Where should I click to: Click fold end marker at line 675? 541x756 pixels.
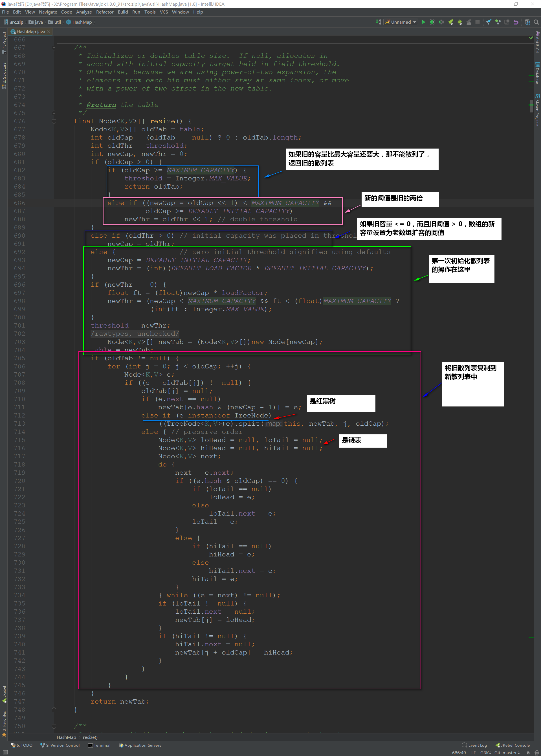coord(54,113)
